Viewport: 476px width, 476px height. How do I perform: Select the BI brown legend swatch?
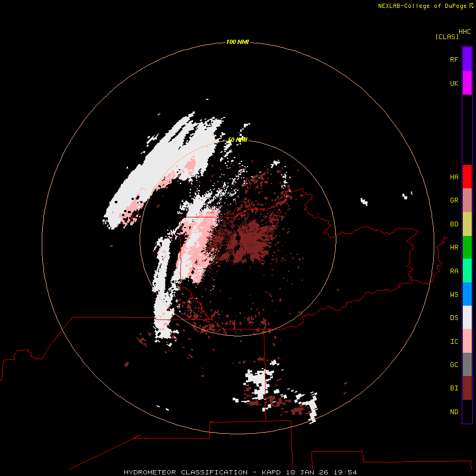[467, 388]
